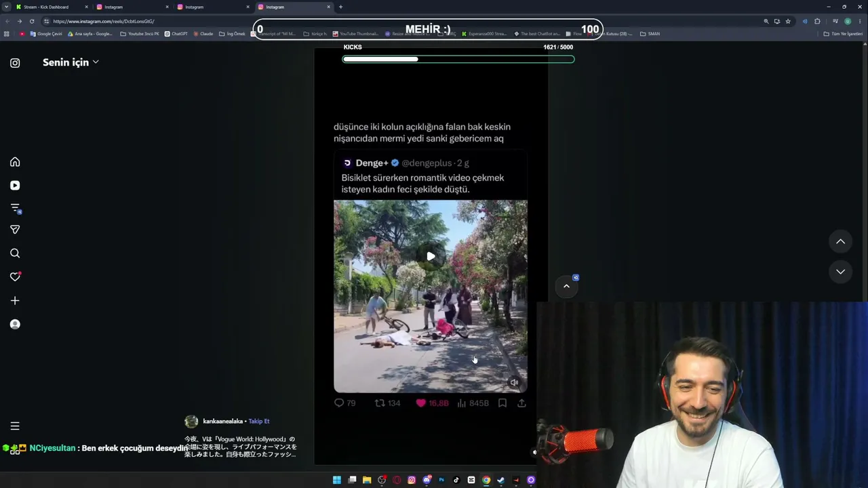This screenshot has height=488, width=868.
Task: Open kankaanealaka profile username
Action: (x=222, y=421)
